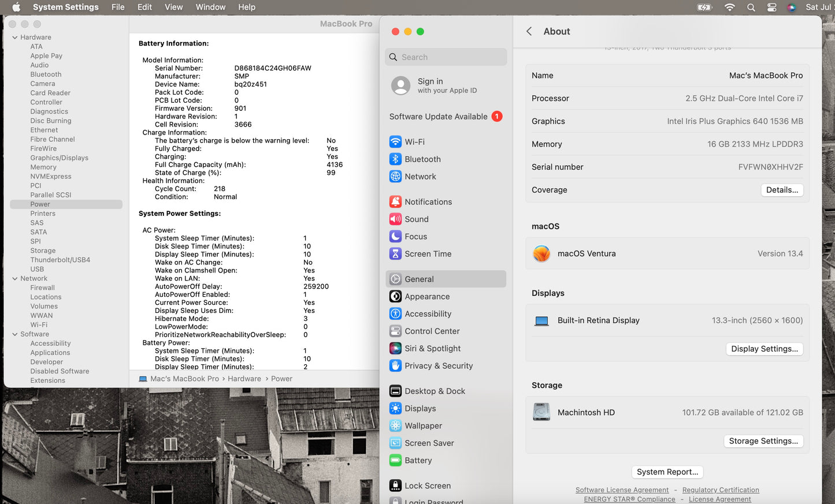Viewport: 835px width, 504px height.
Task: Select the Sound speaker icon
Action: point(395,219)
